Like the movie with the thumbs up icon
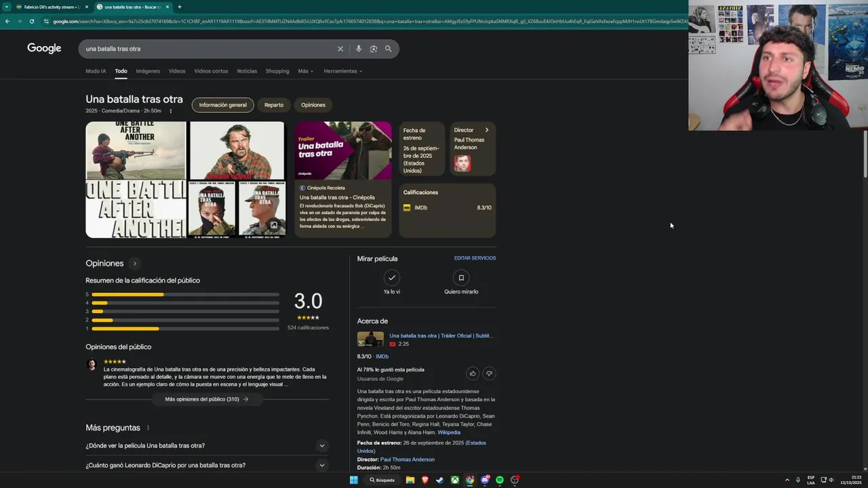The height and width of the screenshot is (488, 868). coord(473,373)
